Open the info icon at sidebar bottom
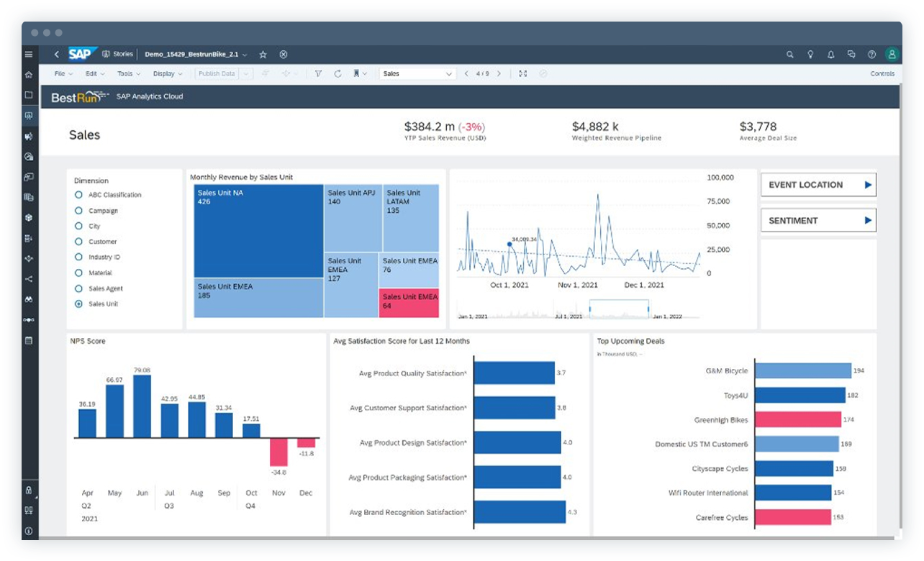 tap(29, 531)
